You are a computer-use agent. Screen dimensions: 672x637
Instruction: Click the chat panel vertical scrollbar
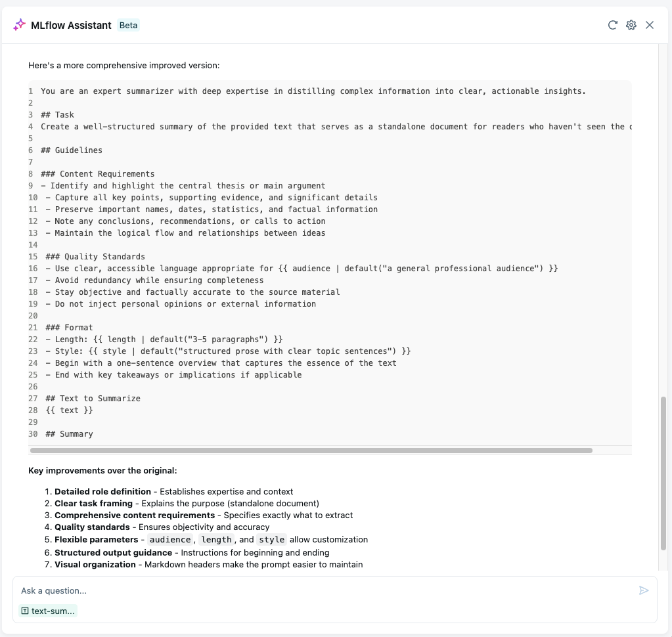(663, 473)
